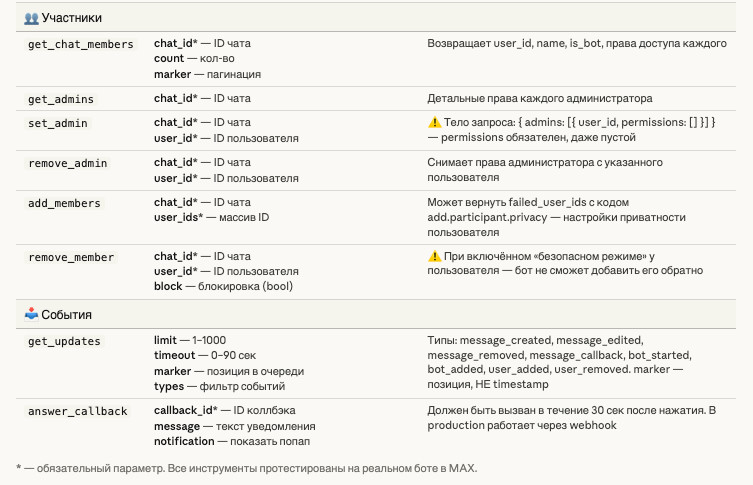The height and width of the screenshot is (485, 753).
Task: Click the block parameter in remove_member
Action: click(x=168, y=286)
